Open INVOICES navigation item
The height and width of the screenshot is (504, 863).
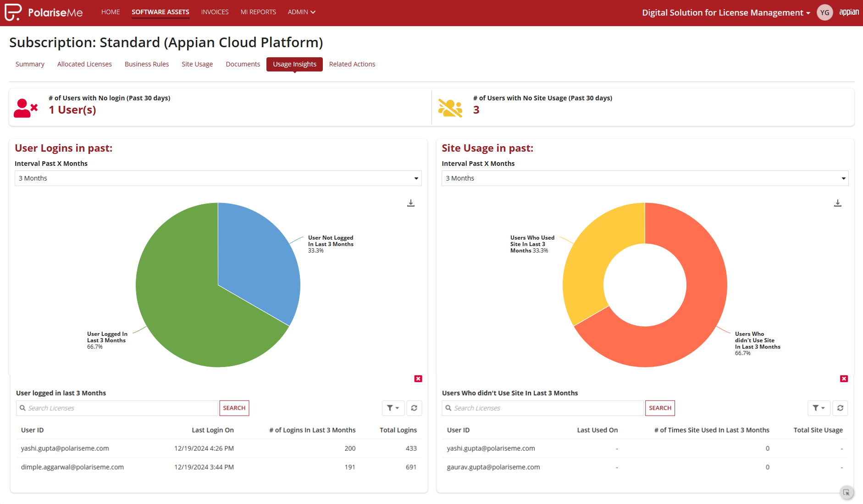pyautogui.click(x=215, y=12)
